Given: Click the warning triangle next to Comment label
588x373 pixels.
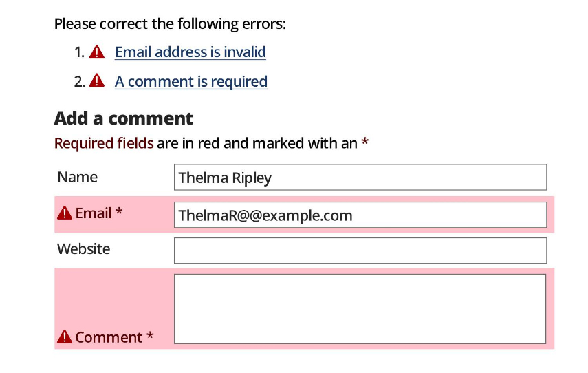Looking at the screenshot, I should click(x=65, y=337).
